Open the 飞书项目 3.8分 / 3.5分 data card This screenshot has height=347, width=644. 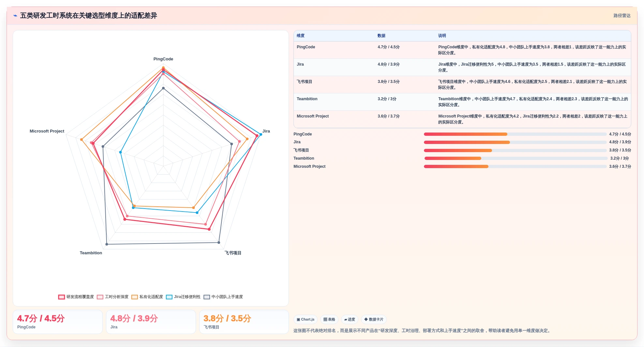(x=244, y=322)
